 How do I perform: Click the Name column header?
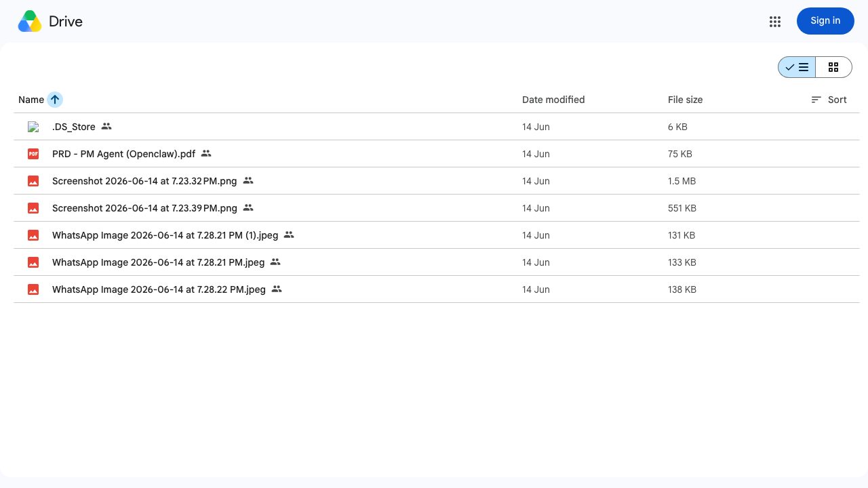[31, 100]
